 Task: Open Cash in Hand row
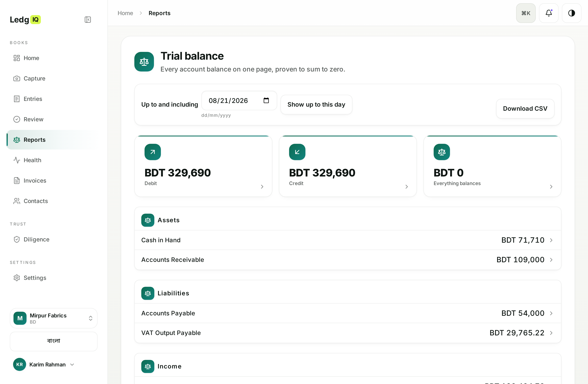coord(348,240)
